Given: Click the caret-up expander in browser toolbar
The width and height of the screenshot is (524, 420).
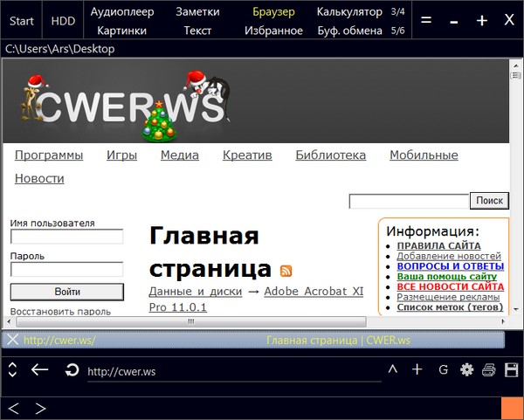Looking at the screenshot, I should [x=393, y=369].
